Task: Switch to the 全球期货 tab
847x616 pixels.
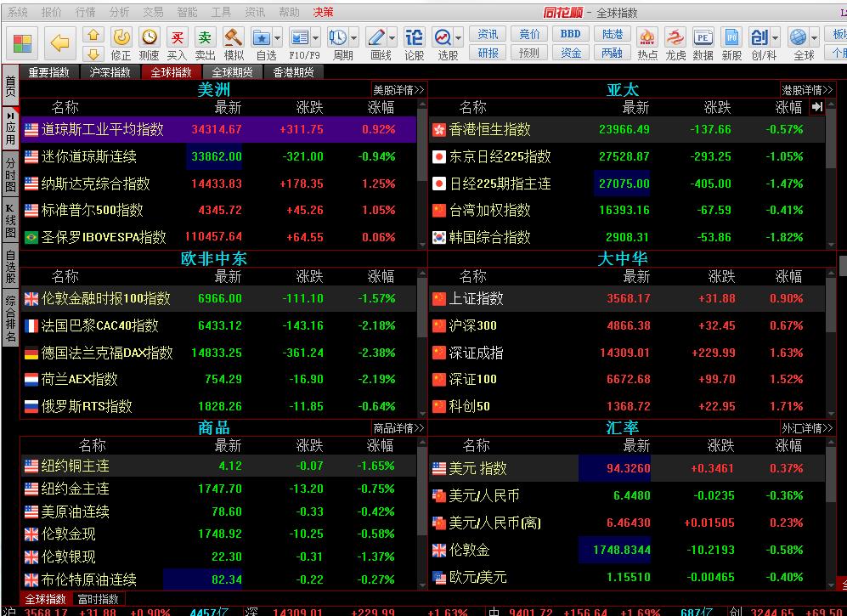Action: pos(232,72)
